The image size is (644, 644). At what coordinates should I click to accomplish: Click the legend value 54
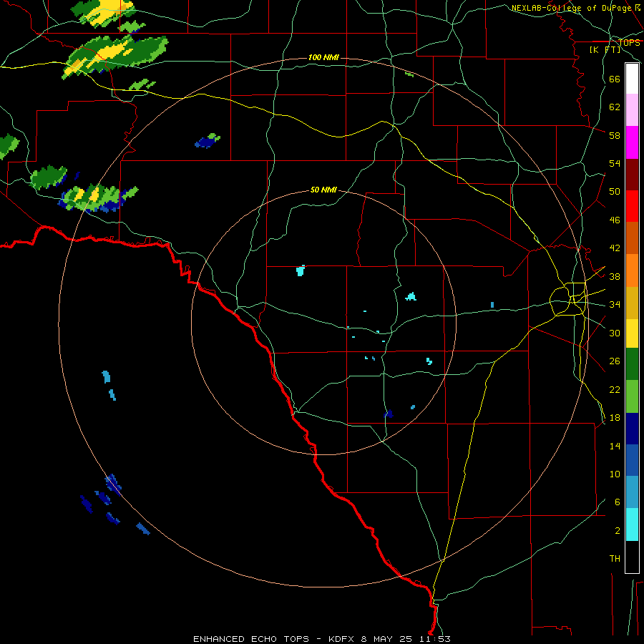(615, 163)
